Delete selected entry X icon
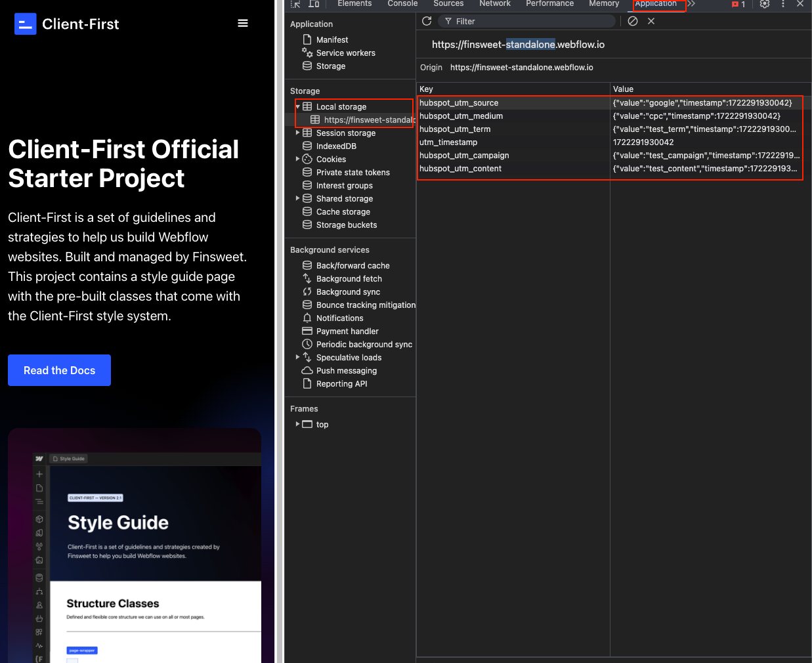This screenshot has width=812, height=663. 651,21
